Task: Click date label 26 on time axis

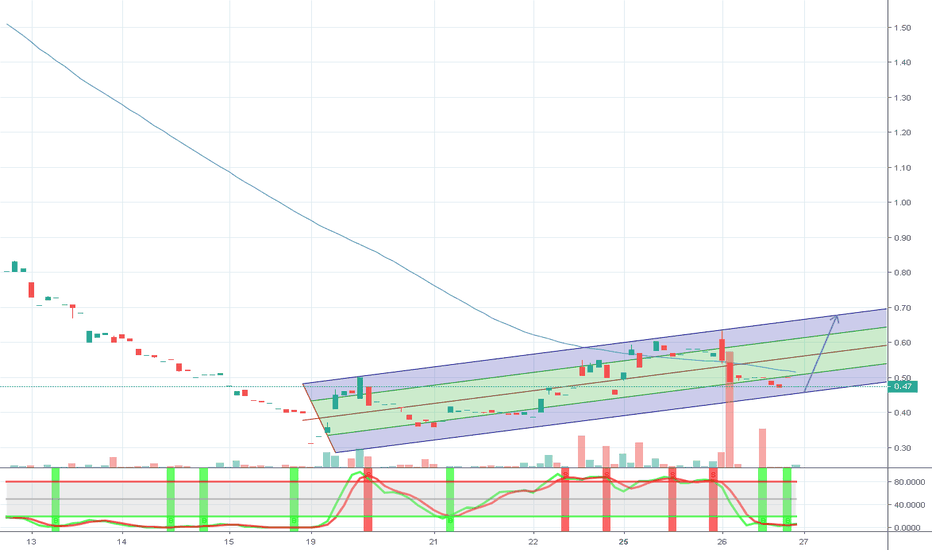Action: [x=722, y=542]
